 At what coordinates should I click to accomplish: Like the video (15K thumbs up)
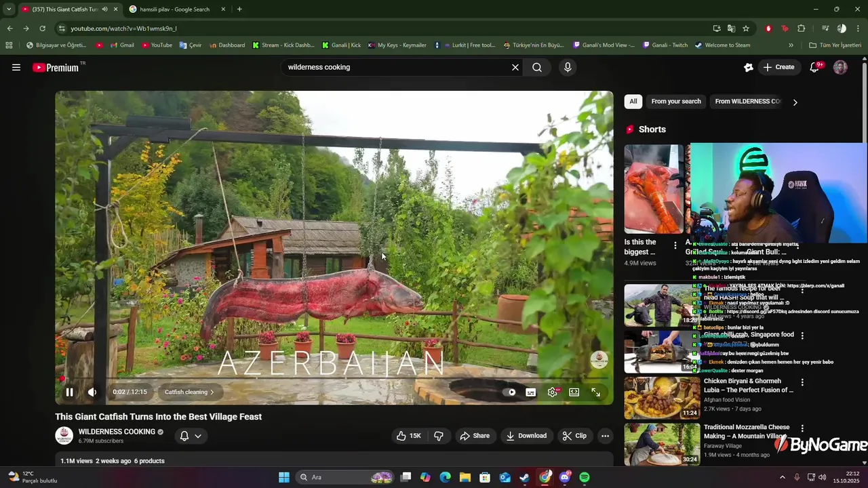tap(409, 436)
